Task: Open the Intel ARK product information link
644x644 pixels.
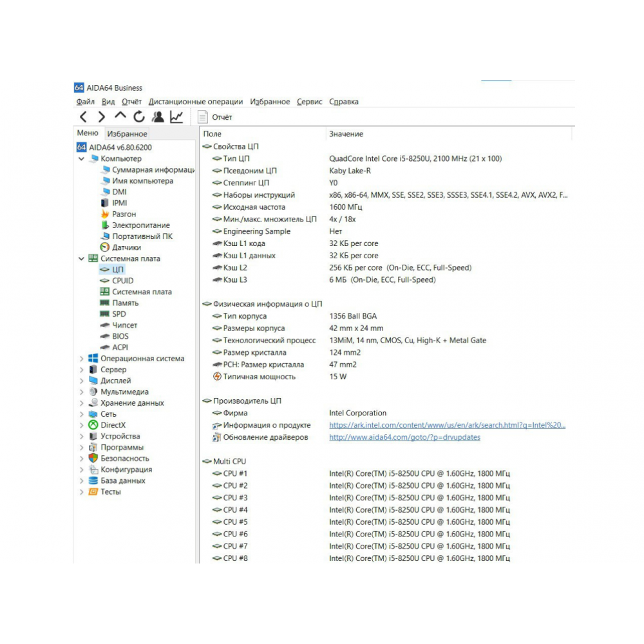Action: pos(448,425)
